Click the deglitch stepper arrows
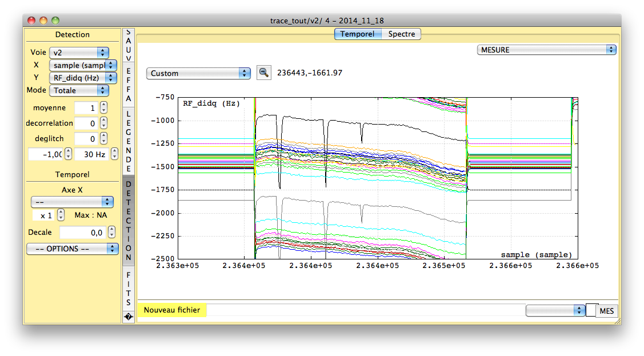 (103, 138)
